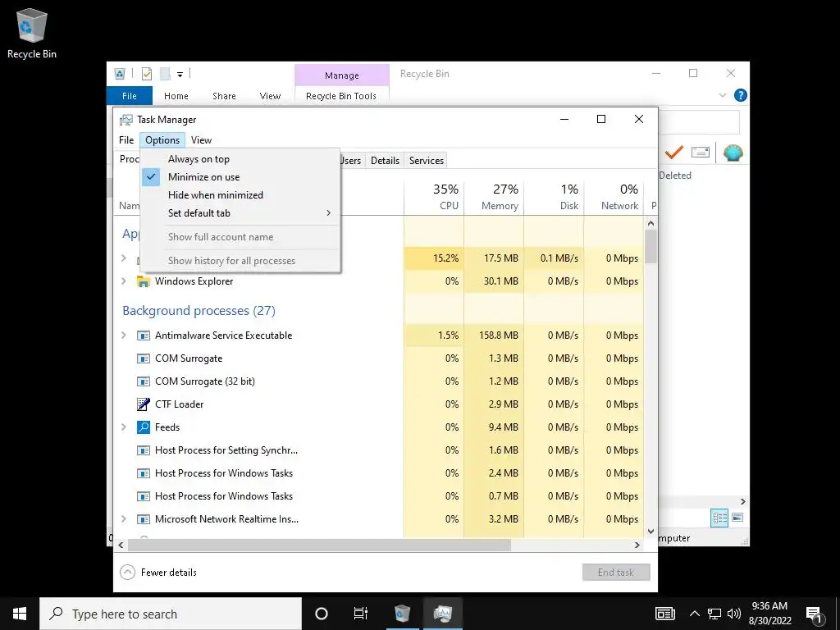Click the CTF Loader process icon
Screen dimensions: 840x630
tap(143, 404)
